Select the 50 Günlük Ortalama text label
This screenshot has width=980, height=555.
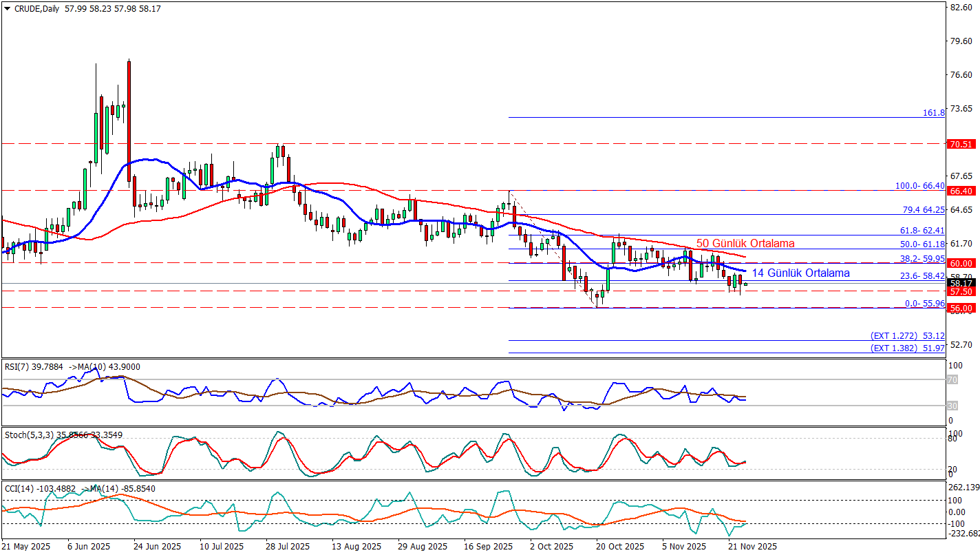tap(745, 243)
